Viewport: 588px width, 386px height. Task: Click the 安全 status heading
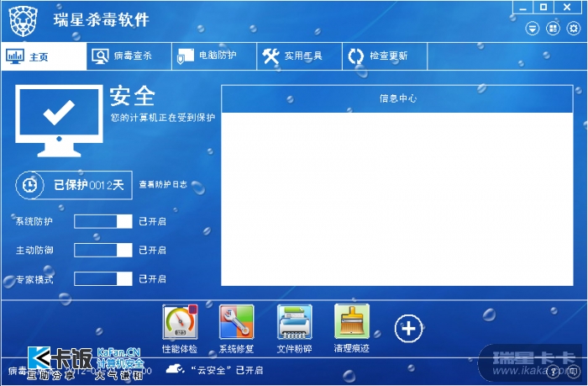133,96
